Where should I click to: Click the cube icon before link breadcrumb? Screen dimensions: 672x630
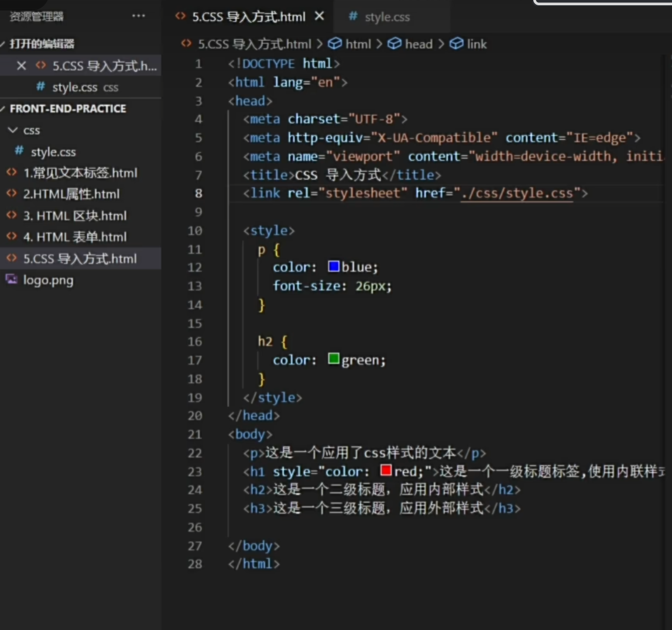[x=457, y=44]
